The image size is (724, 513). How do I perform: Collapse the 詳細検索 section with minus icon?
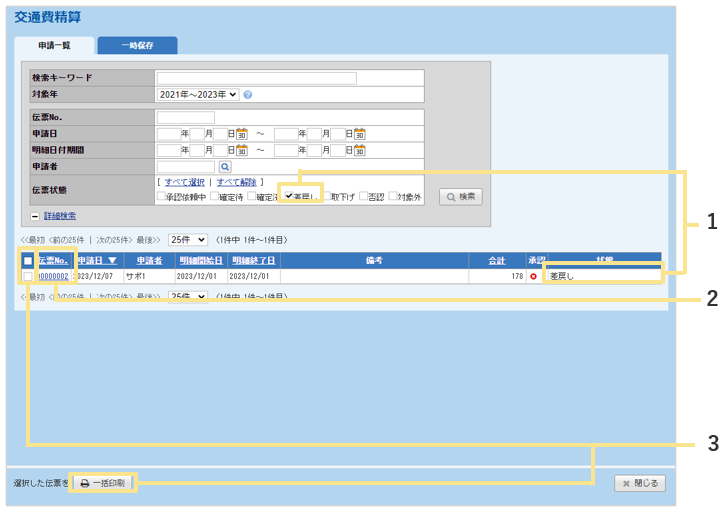35,216
